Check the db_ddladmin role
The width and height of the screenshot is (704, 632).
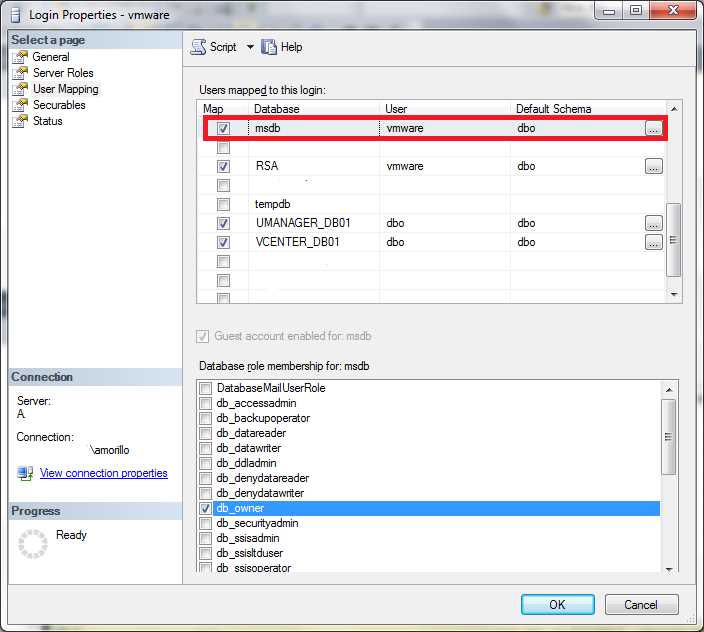[x=206, y=463]
